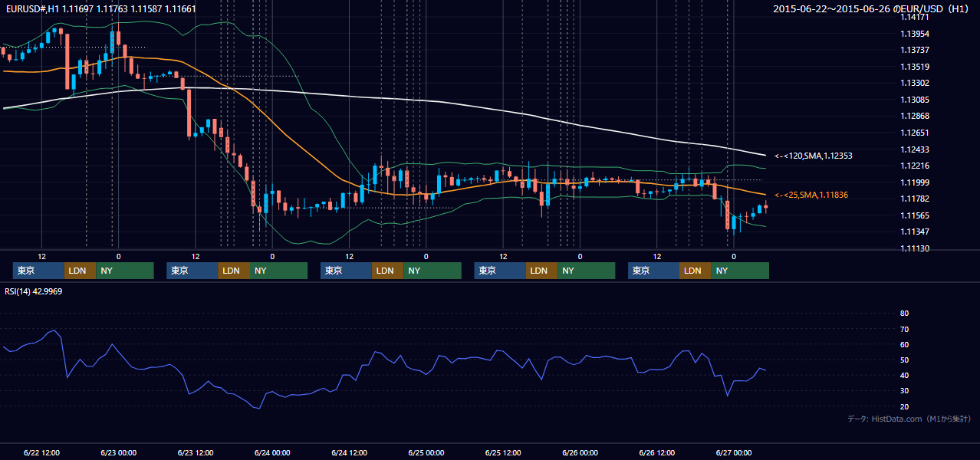Click RSI scale level 60
This screenshot has height=460, width=980.
904,344
